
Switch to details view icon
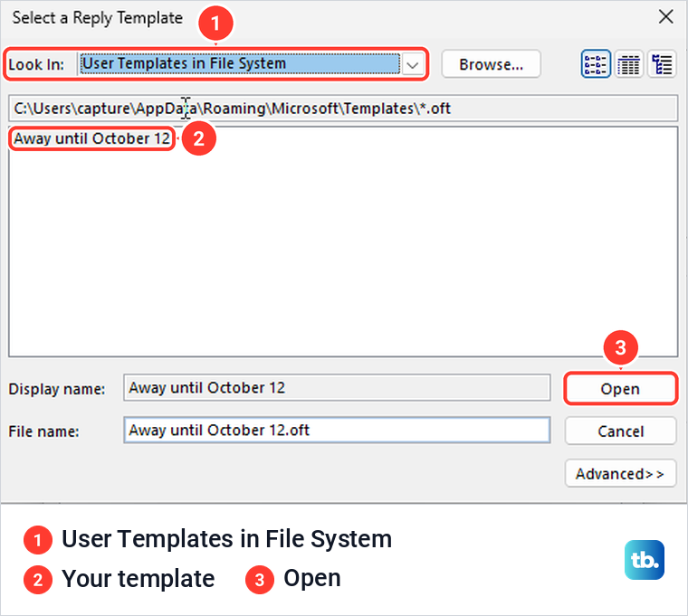click(662, 64)
